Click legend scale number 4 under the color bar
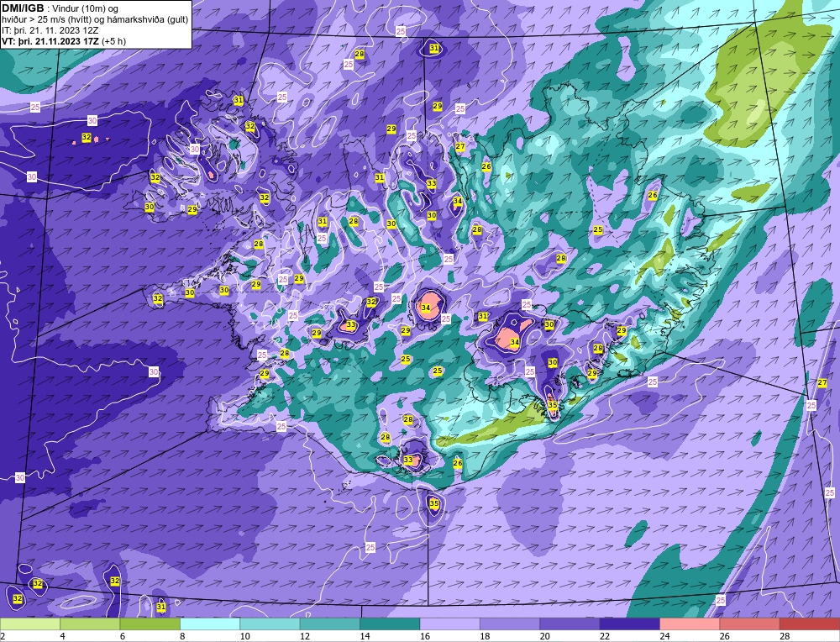This screenshot has height=642, width=840. click(63, 636)
